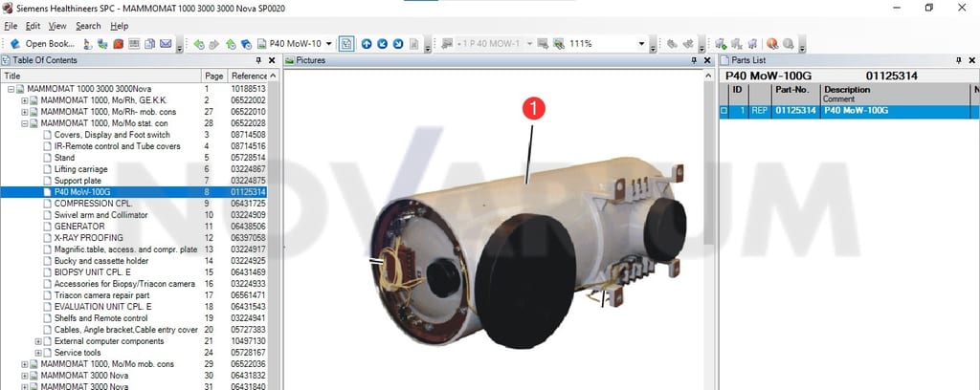
Task: Click the zoom-to-fit picture icon beside 111%
Action: (559, 44)
